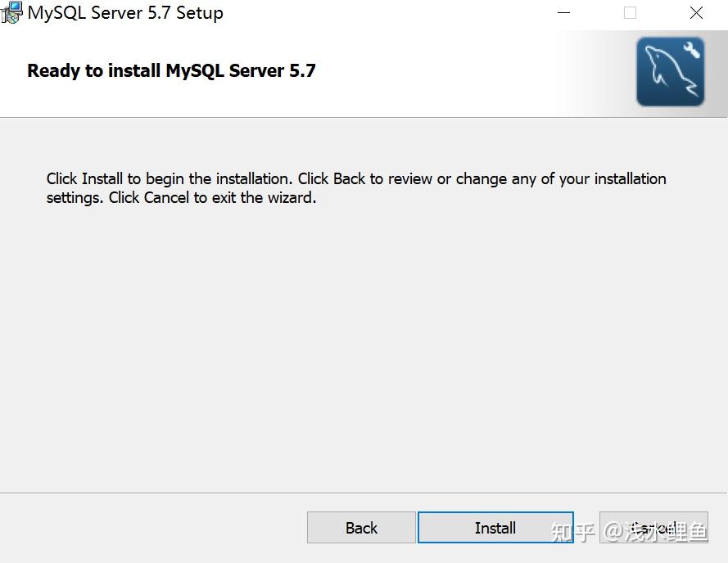The width and height of the screenshot is (728, 563).
Task: Click the installer icon in title bar
Action: [x=11, y=12]
